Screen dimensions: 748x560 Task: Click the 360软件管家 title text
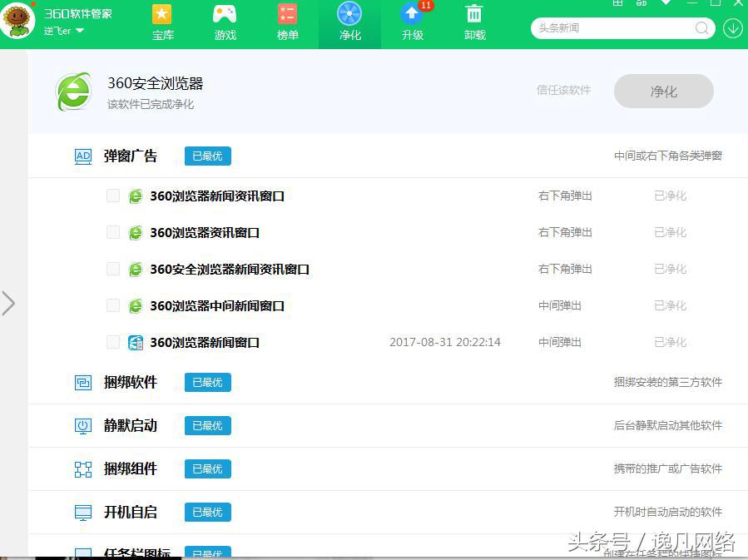(78, 13)
